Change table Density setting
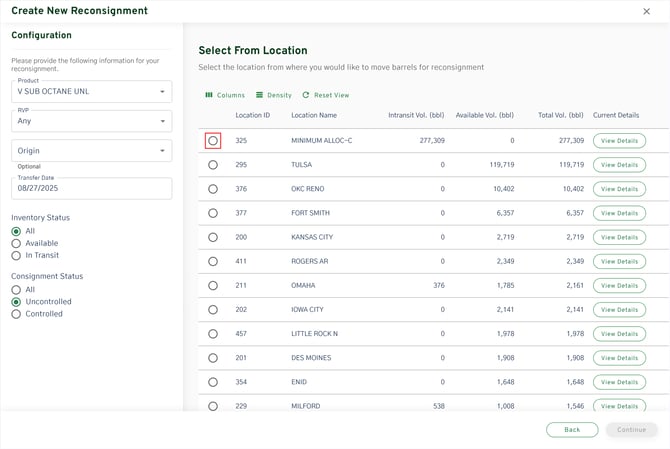Image resolution: width=670 pixels, height=449 pixels. [274, 95]
